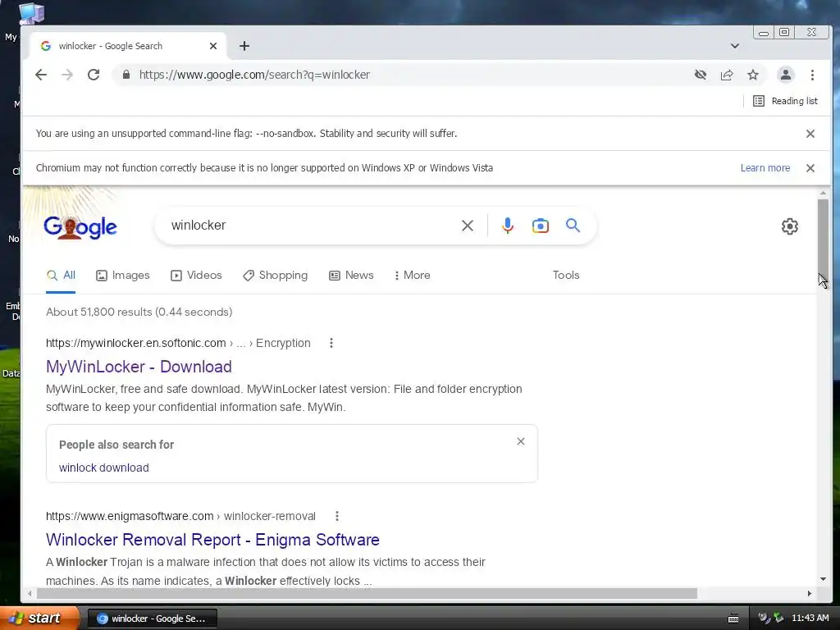Click the vertical scrollbar thumb
Screen dimensions: 840x630
pyautogui.click(x=823, y=239)
